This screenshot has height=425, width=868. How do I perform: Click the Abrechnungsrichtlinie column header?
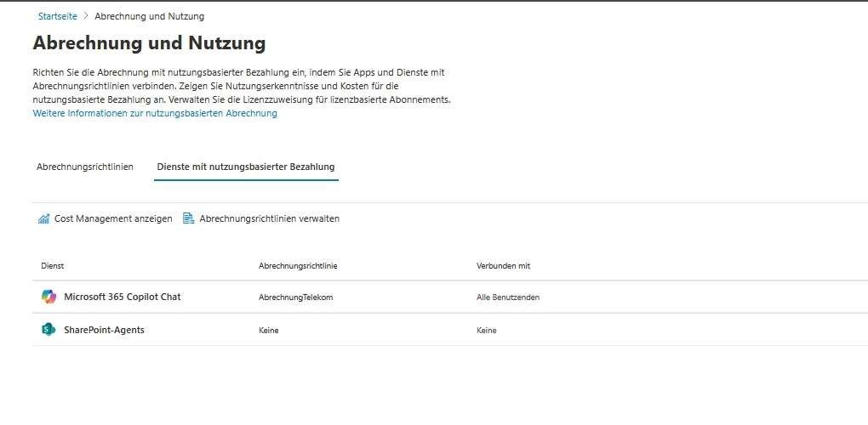(x=298, y=266)
